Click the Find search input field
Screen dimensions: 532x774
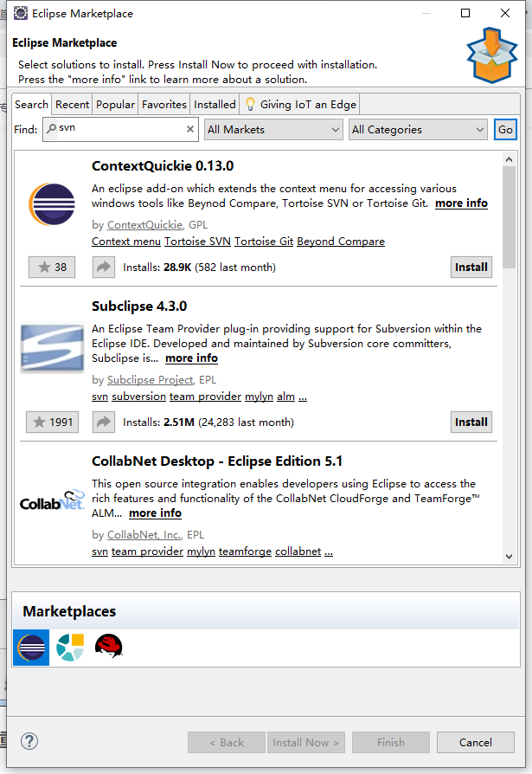pos(120,129)
